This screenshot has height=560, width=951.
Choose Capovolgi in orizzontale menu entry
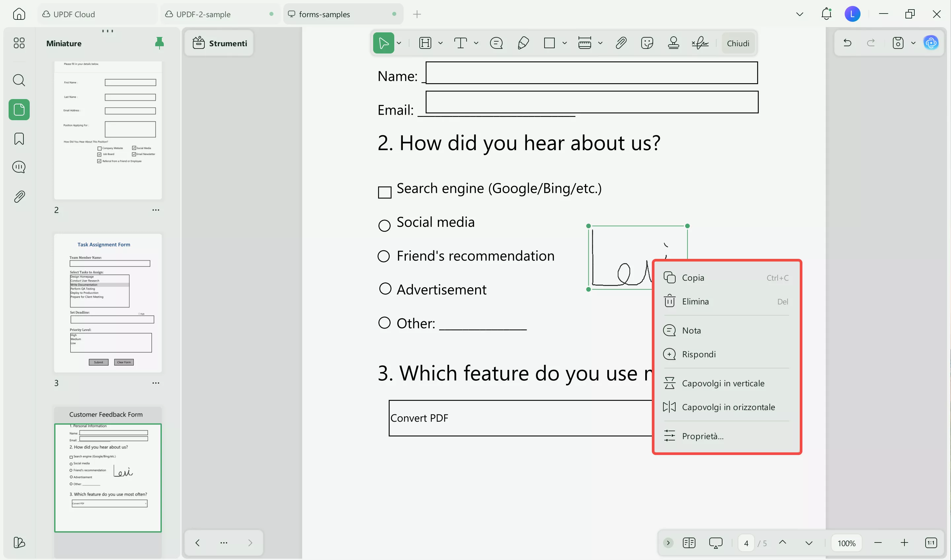pyautogui.click(x=728, y=407)
